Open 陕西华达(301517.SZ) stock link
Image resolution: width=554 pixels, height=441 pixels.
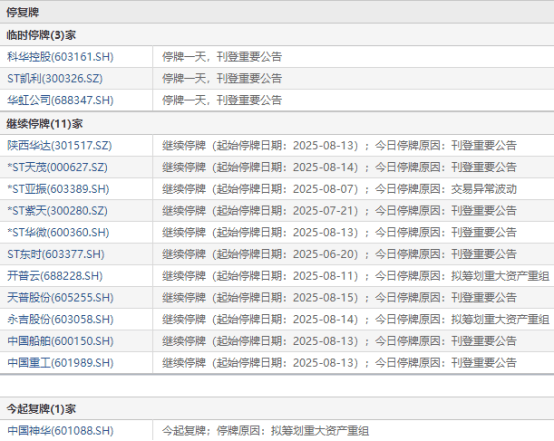[59, 146]
